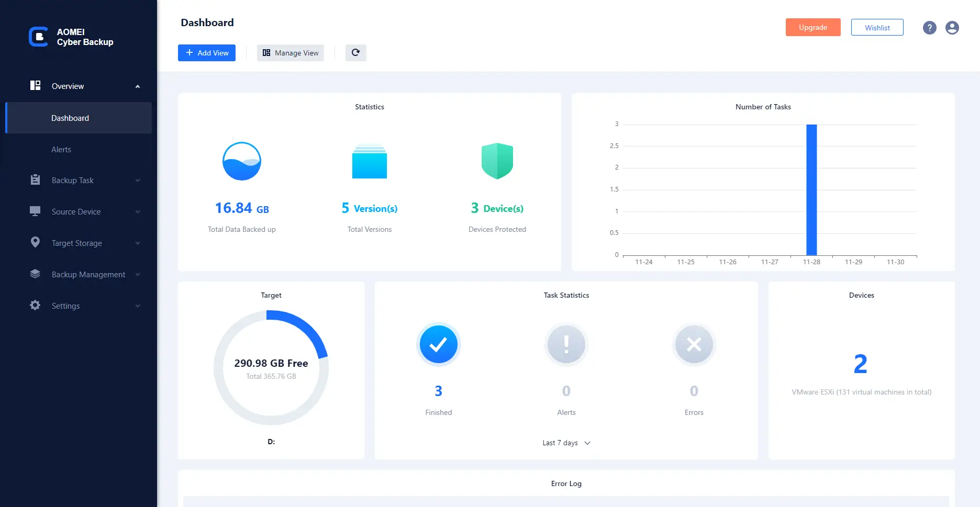Click the Total Data Backed up icon
Screen dimensions: 980x507
click(241, 161)
